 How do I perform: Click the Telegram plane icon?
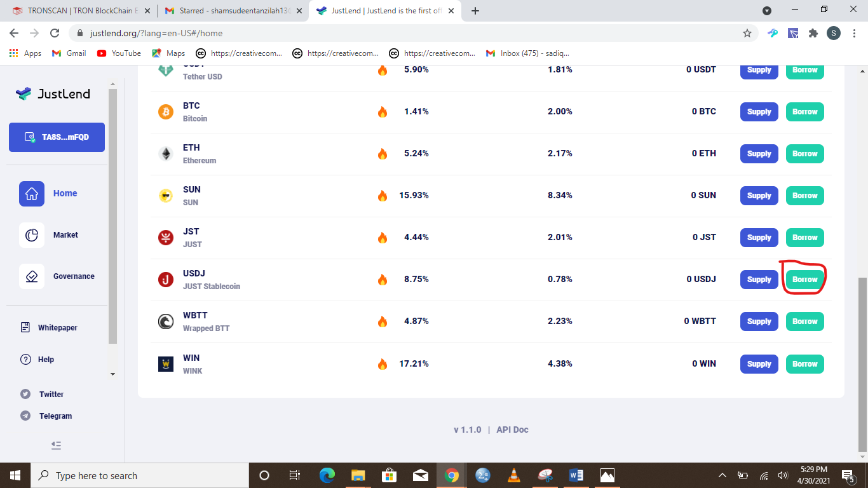(25, 416)
